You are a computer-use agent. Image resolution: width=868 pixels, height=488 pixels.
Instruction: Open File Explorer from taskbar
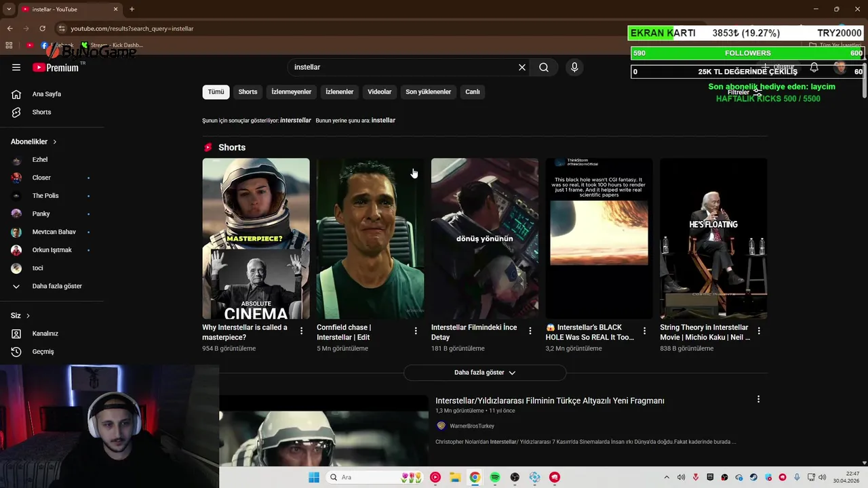455,477
